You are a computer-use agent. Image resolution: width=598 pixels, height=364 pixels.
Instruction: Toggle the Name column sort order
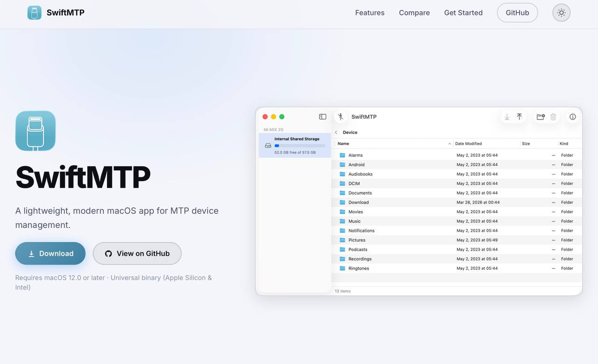point(343,143)
